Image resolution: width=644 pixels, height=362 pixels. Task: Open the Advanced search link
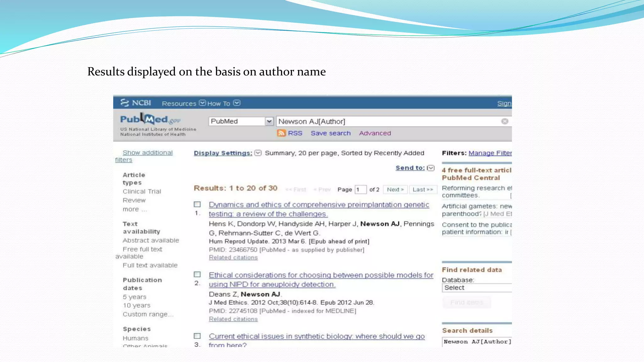point(375,133)
